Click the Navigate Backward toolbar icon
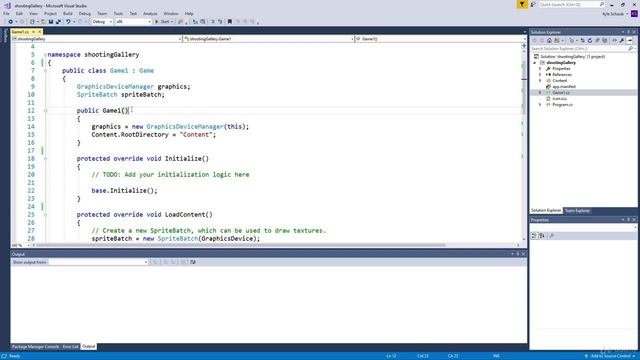Viewport: 640px width, 360px height. click(x=10, y=22)
